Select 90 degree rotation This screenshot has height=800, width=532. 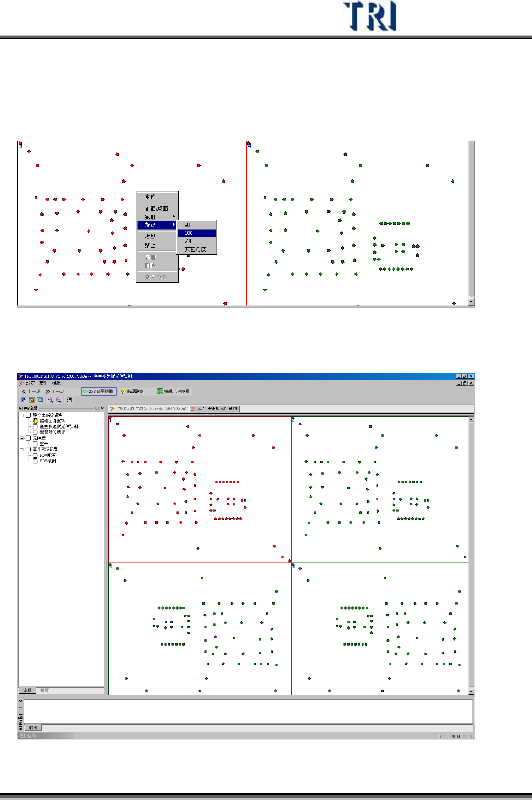tap(196, 225)
